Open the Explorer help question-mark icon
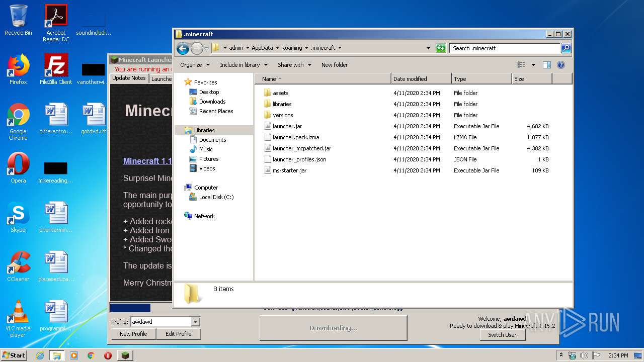Viewport: 644px width, 362px height. point(561,65)
